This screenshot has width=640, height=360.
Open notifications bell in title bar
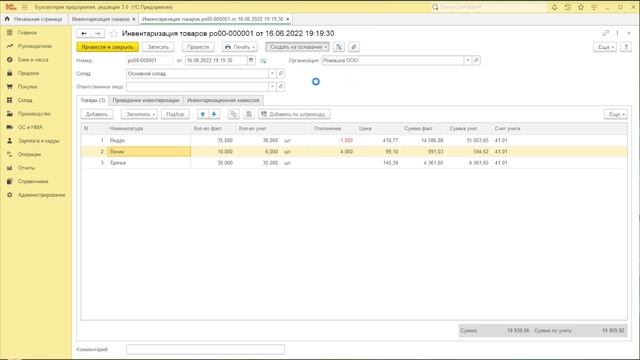(x=554, y=7)
